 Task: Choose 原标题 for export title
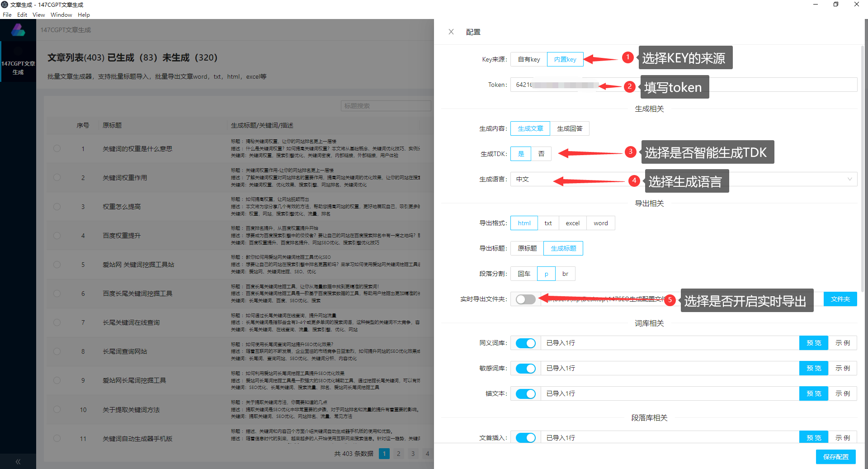[x=527, y=248]
